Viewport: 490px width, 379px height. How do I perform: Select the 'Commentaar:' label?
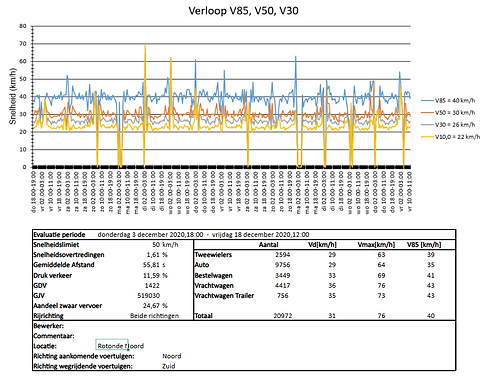coord(54,336)
